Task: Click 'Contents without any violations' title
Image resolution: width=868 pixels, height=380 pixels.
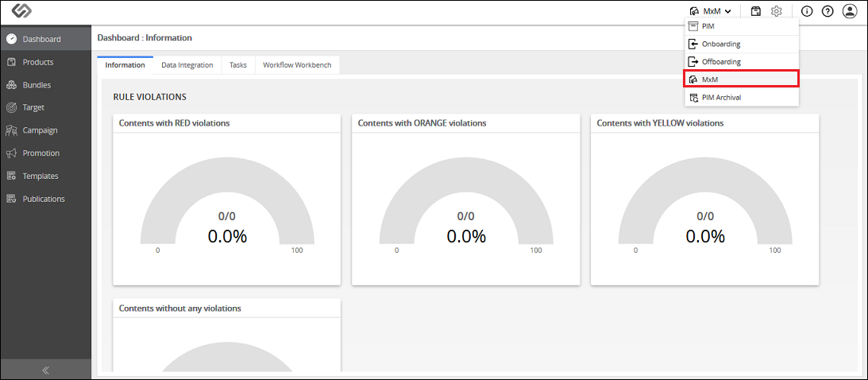Action: click(180, 308)
